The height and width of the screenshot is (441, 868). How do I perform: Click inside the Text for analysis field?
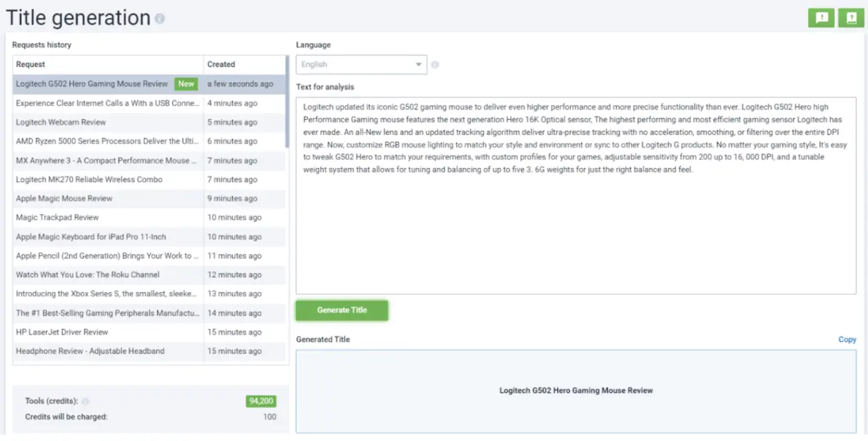pyautogui.click(x=576, y=196)
